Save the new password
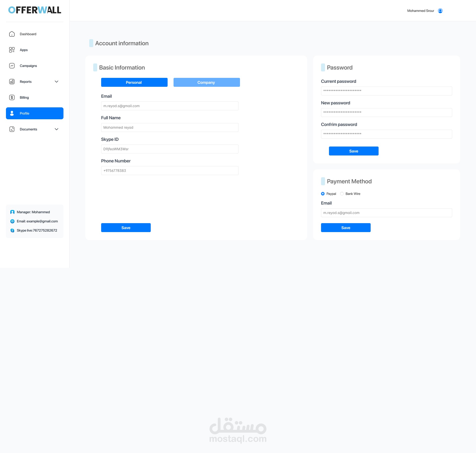This screenshot has height=453, width=476. (x=354, y=151)
